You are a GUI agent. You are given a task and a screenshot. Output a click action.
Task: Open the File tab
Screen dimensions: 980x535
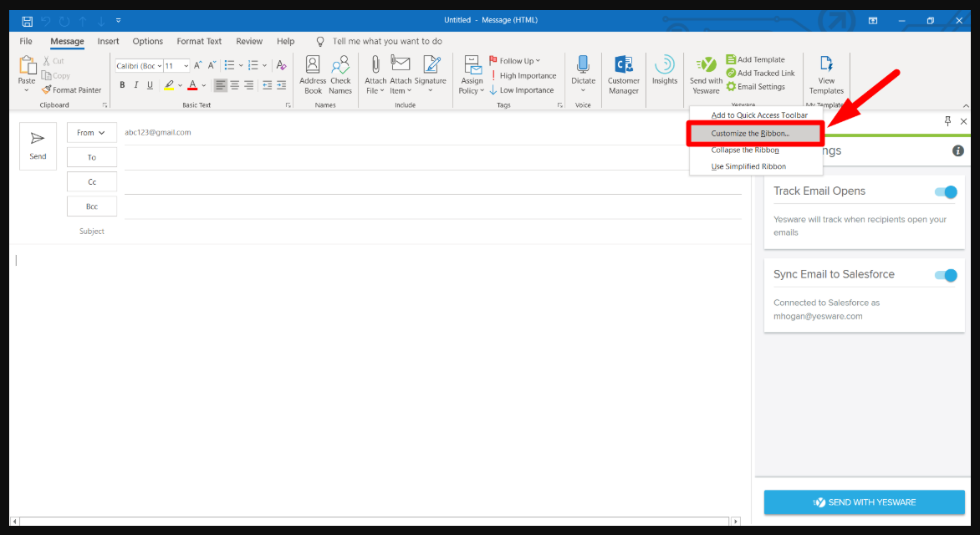click(x=26, y=41)
